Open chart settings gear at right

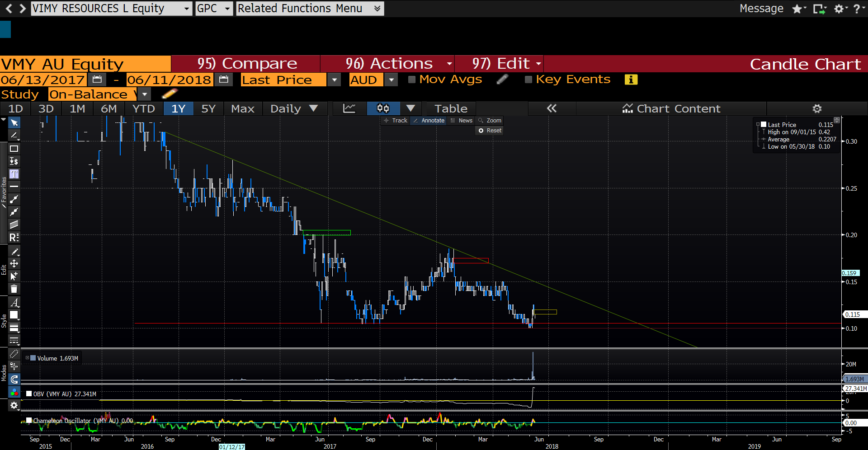[x=817, y=108]
